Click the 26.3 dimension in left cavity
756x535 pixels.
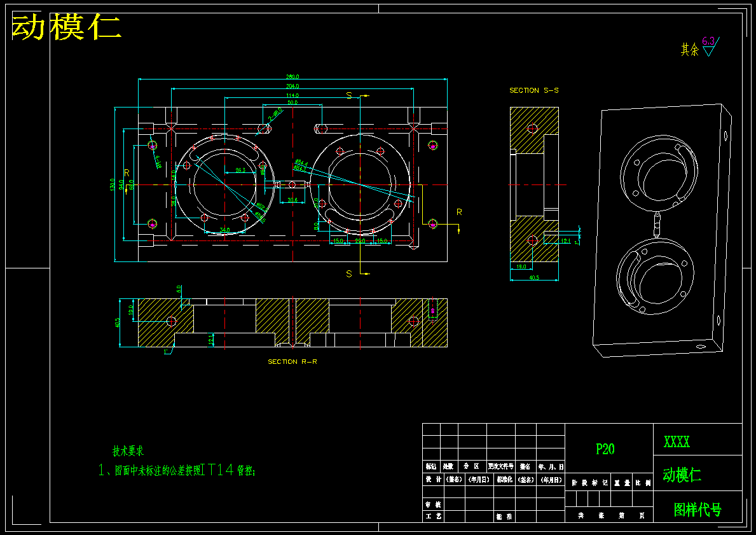pyautogui.click(x=240, y=170)
